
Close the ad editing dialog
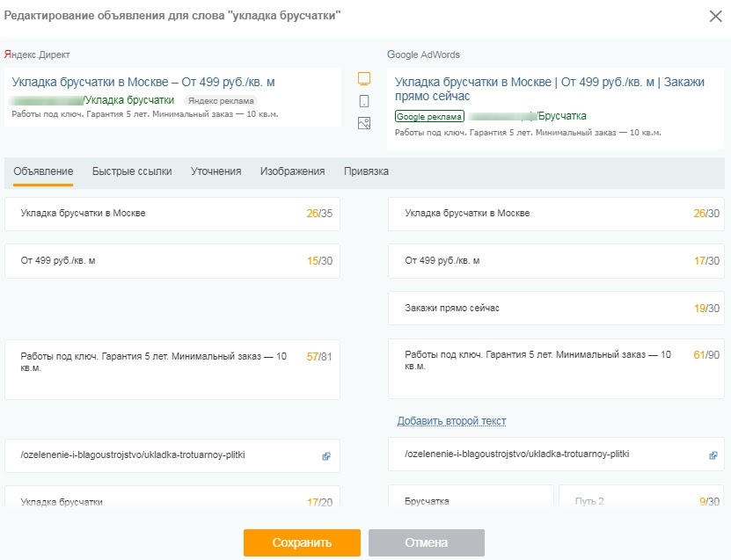tap(714, 17)
